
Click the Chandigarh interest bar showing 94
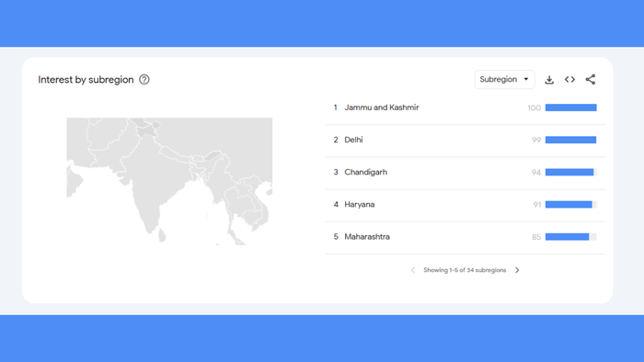coord(571,172)
